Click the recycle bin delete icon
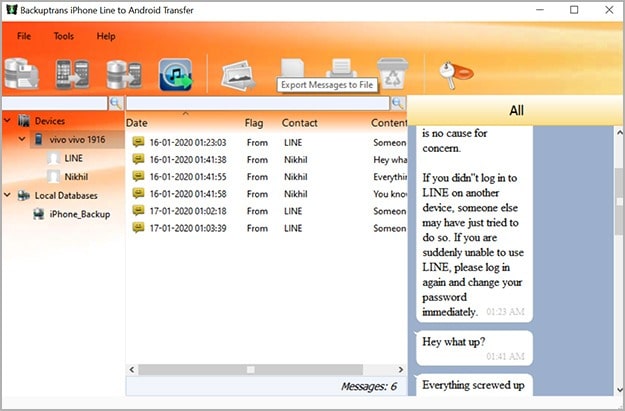This screenshot has height=411, width=625. pos(391,74)
